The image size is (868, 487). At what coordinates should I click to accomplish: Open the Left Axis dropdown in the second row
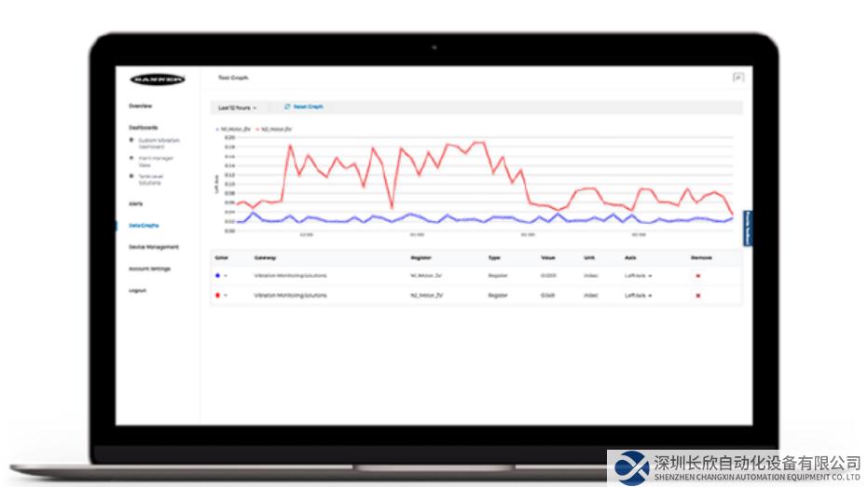[x=638, y=296]
